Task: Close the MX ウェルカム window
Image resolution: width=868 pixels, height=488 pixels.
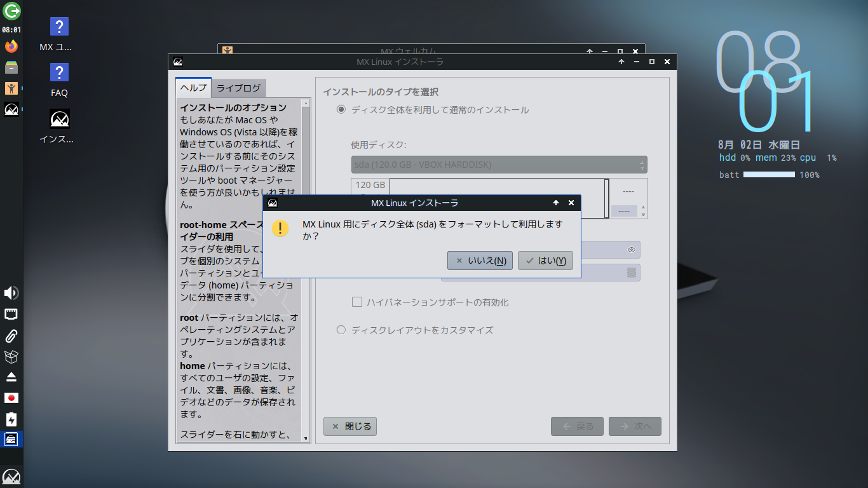Action: coord(635,51)
